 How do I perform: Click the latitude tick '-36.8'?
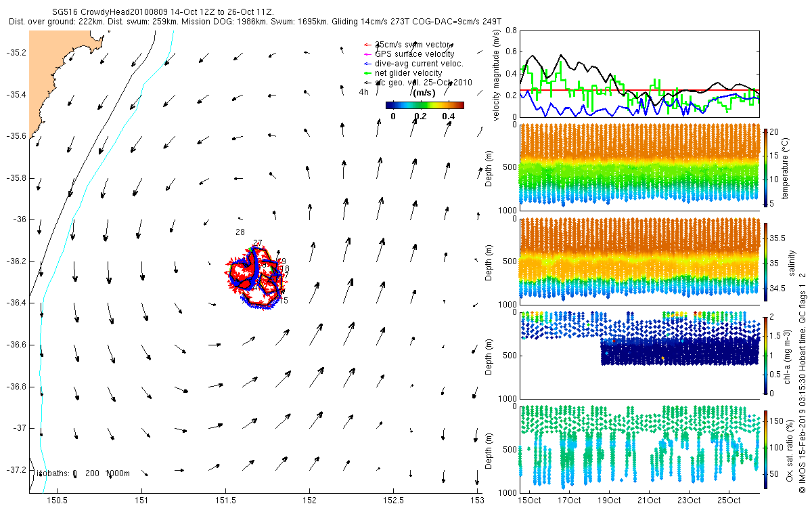tap(16, 386)
